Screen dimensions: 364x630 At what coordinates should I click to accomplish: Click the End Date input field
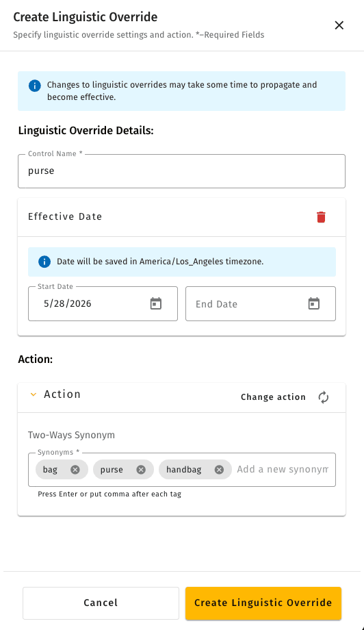[x=261, y=304]
